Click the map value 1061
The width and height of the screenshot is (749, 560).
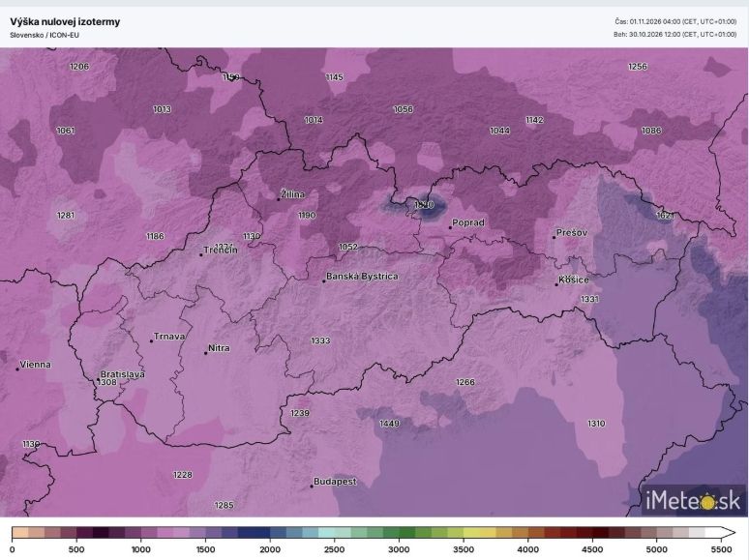(x=66, y=131)
